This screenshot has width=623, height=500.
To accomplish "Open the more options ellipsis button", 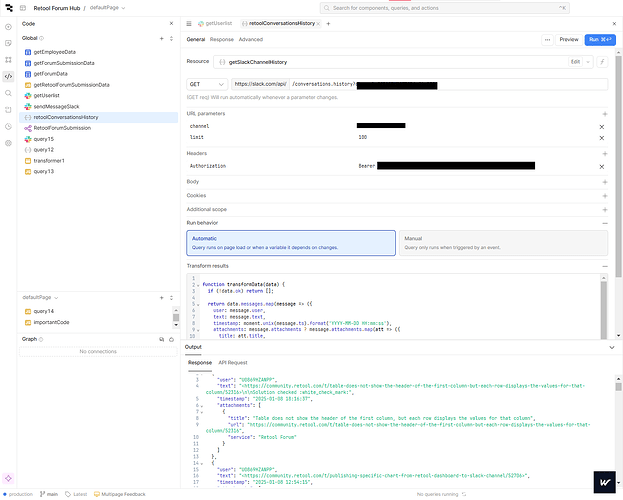I will pyautogui.click(x=548, y=40).
